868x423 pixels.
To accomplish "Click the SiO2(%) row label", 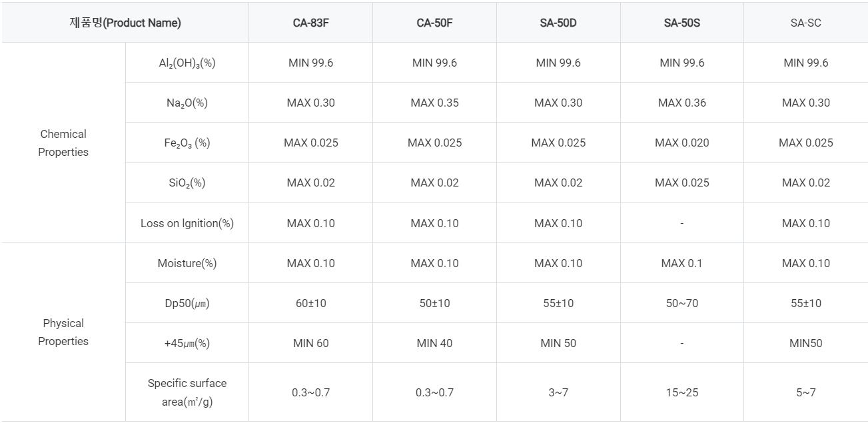I will click(187, 183).
